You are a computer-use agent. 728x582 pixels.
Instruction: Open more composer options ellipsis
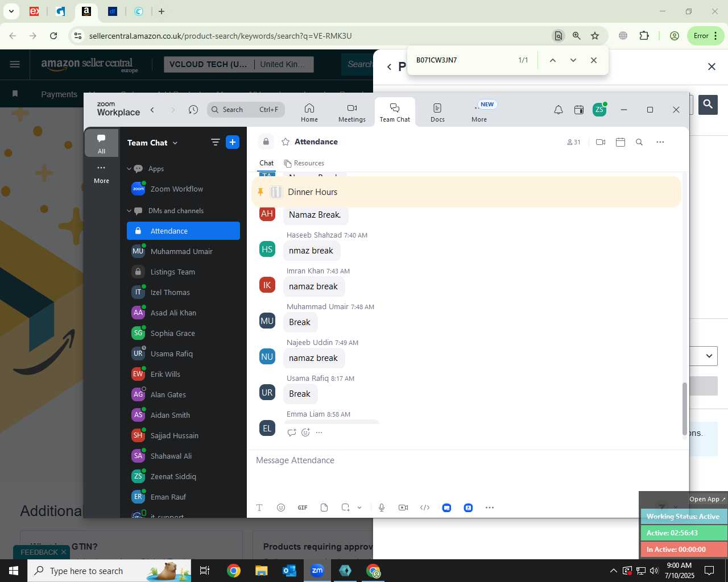490,508
